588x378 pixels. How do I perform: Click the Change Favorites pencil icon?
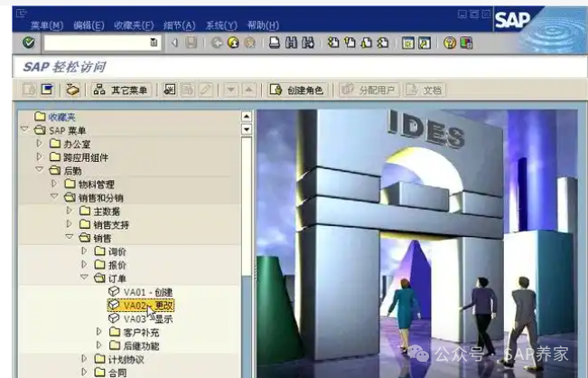coord(206,90)
